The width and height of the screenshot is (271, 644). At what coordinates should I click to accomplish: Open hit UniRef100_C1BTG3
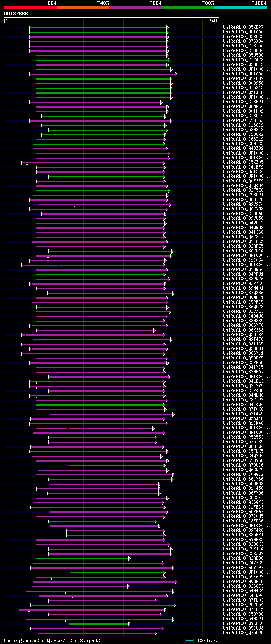[243, 121]
